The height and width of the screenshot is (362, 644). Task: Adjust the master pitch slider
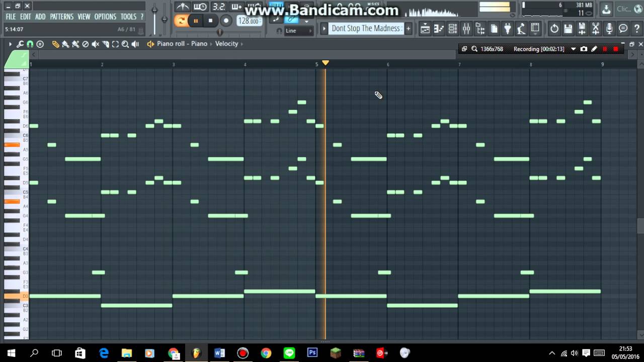click(x=165, y=19)
